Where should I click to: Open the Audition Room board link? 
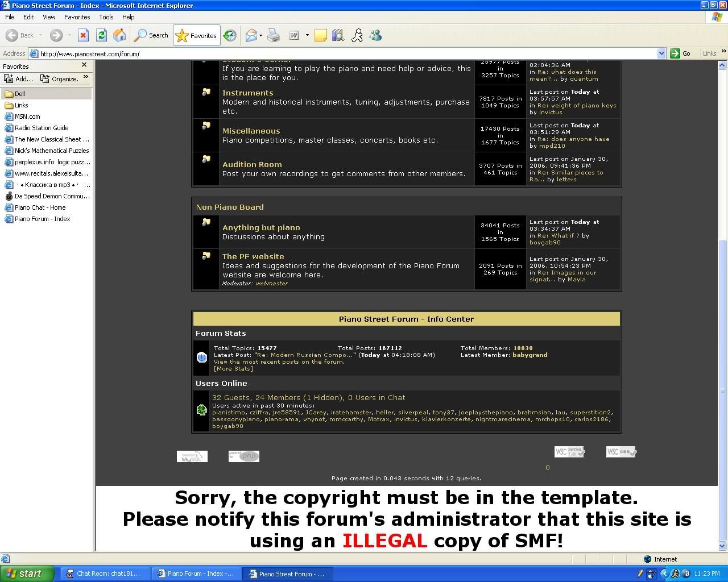252,164
